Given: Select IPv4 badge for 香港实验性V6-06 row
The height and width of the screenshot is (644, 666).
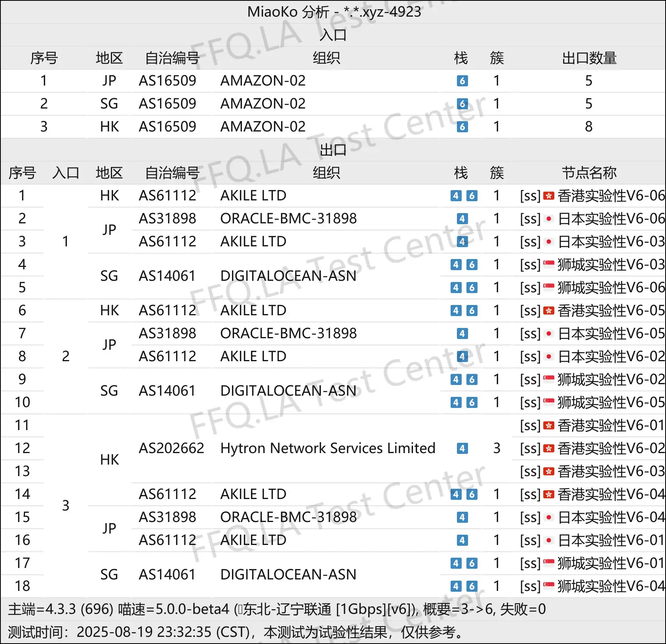Looking at the screenshot, I should [456, 196].
